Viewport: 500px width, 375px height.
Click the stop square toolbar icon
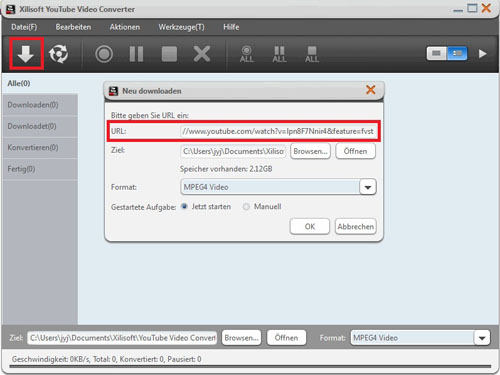[x=169, y=54]
